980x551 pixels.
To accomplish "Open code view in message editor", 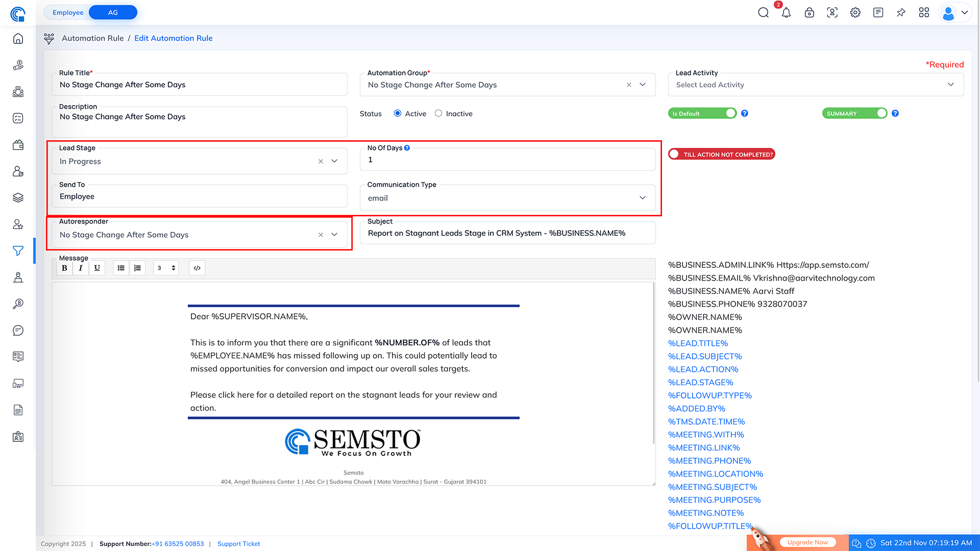I will (197, 268).
